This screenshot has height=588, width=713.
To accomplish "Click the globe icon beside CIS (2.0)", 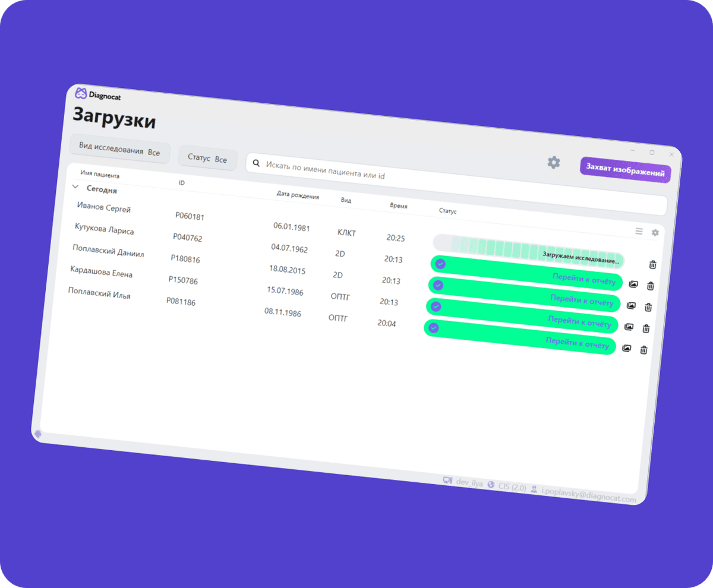I will [491, 485].
